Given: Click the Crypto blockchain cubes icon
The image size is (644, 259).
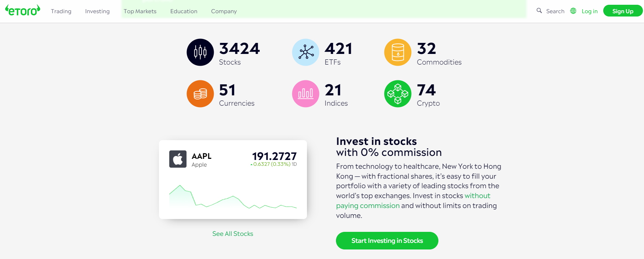Looking at the screenshot, I should tap(398, 94).
